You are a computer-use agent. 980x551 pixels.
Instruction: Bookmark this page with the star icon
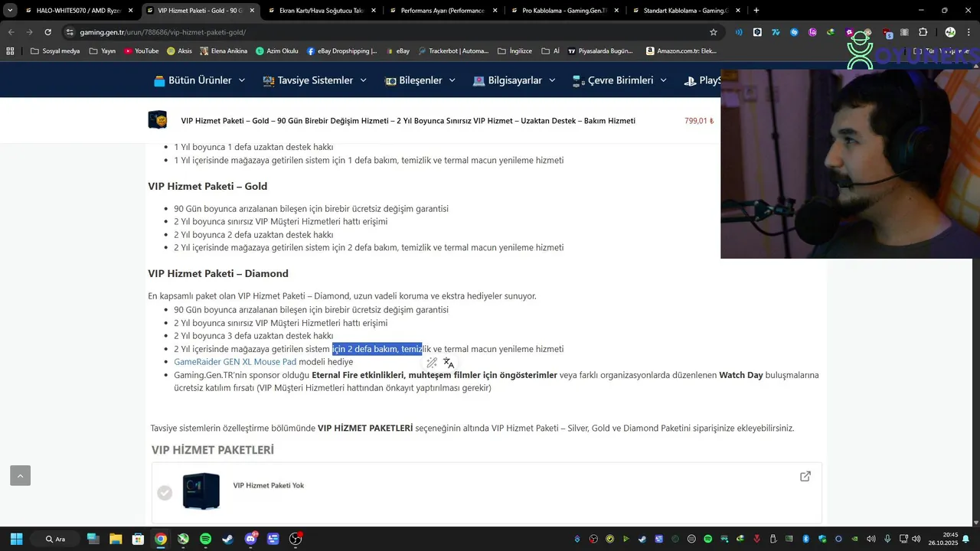(x=714, y=32)
